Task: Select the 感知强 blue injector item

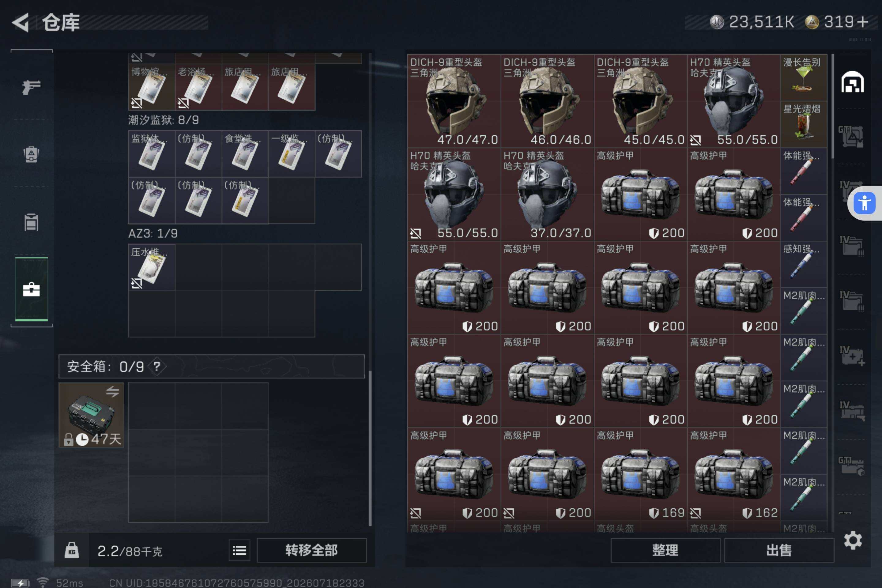Action: tap(804, 264)
